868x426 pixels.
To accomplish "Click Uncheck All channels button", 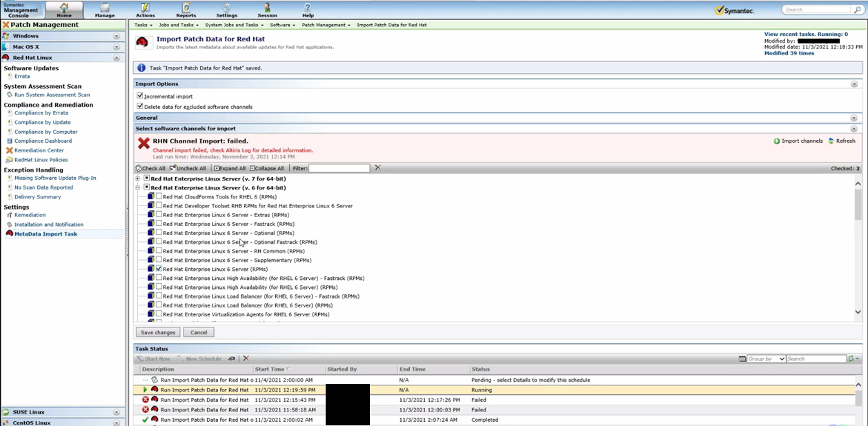I will [x=188, y=168].
